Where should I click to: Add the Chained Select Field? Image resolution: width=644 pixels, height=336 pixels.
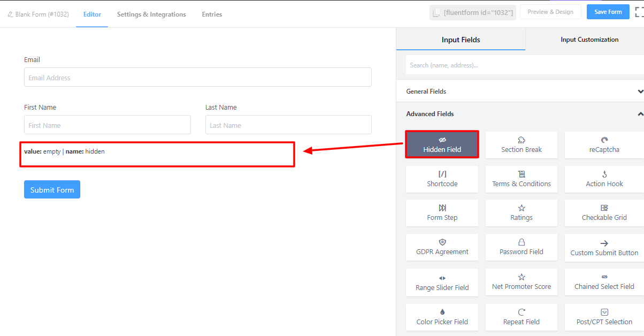point(604,282)
